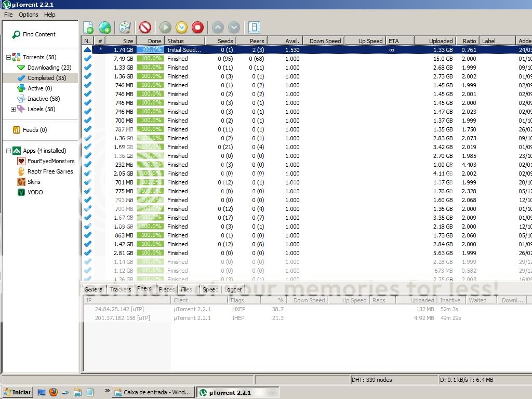The image size is (532, 399).
Task: Open Firefox from the quick launch
Action: [x=54, y=392]
